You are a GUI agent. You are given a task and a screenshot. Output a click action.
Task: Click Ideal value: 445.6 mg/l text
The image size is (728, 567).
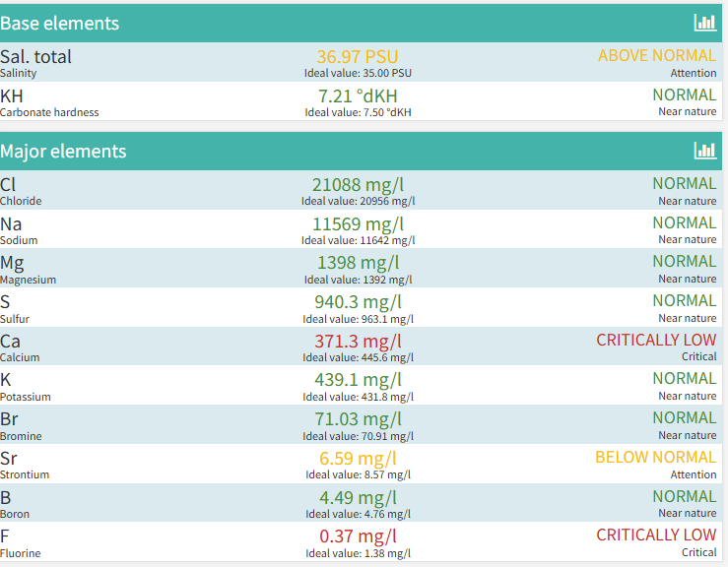click(x=358, y=357)
